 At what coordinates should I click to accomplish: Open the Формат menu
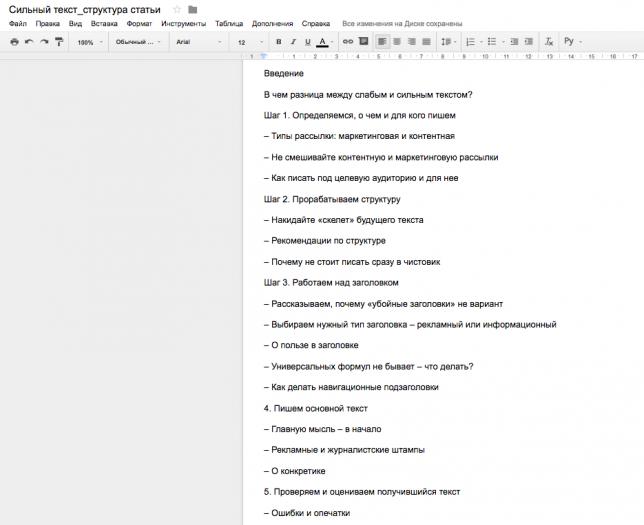pos(139,24)
